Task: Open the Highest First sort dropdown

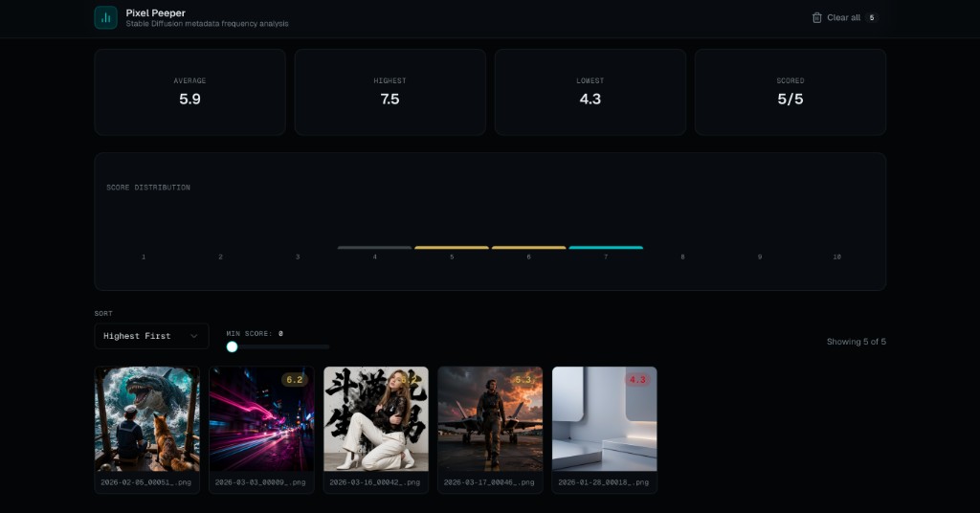Action: 150,336
